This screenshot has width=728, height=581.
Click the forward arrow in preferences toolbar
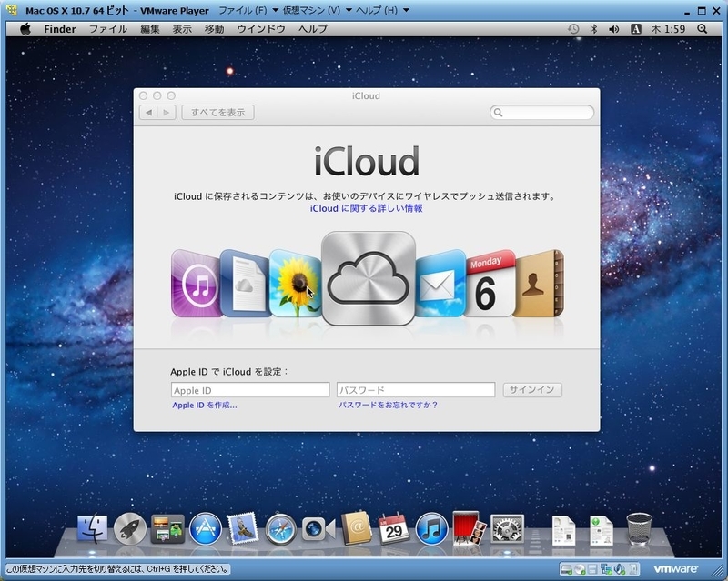[167, 113]
